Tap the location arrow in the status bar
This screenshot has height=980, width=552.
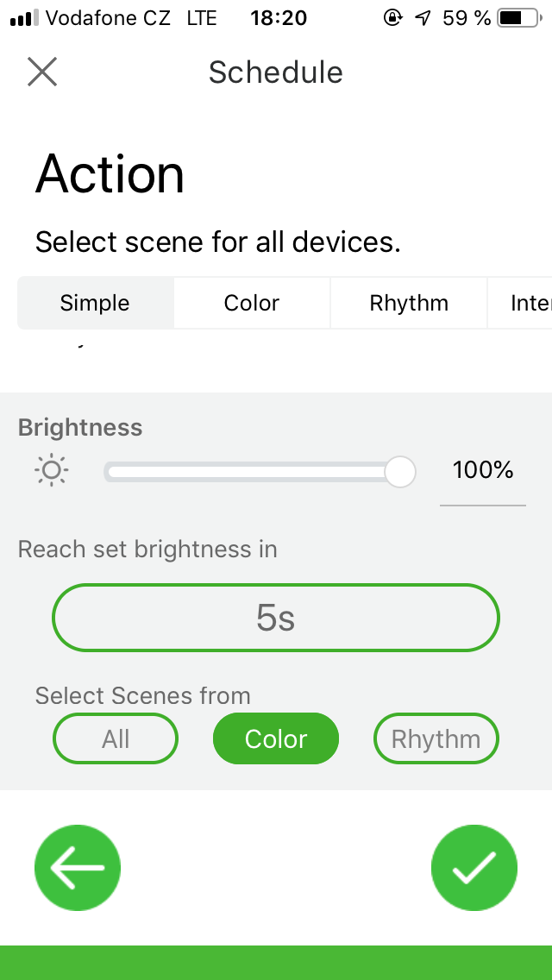click(423, 17)
